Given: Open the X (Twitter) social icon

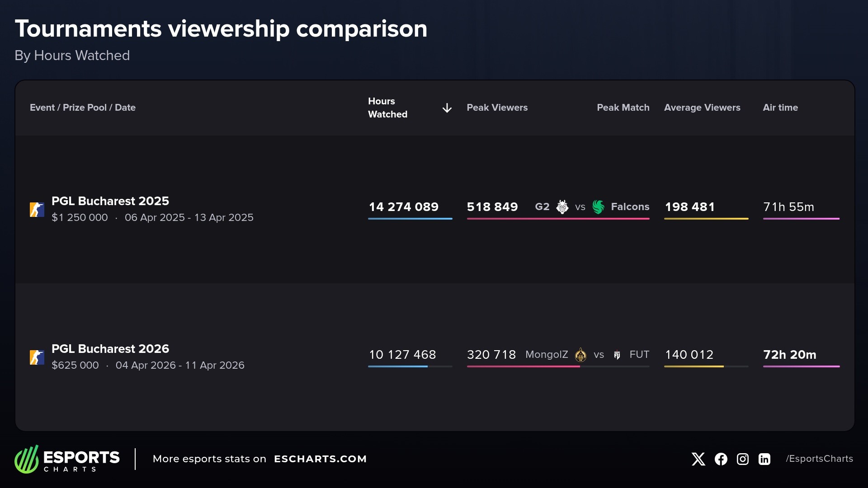Looking at the screenshot, I should pos(698,459).
